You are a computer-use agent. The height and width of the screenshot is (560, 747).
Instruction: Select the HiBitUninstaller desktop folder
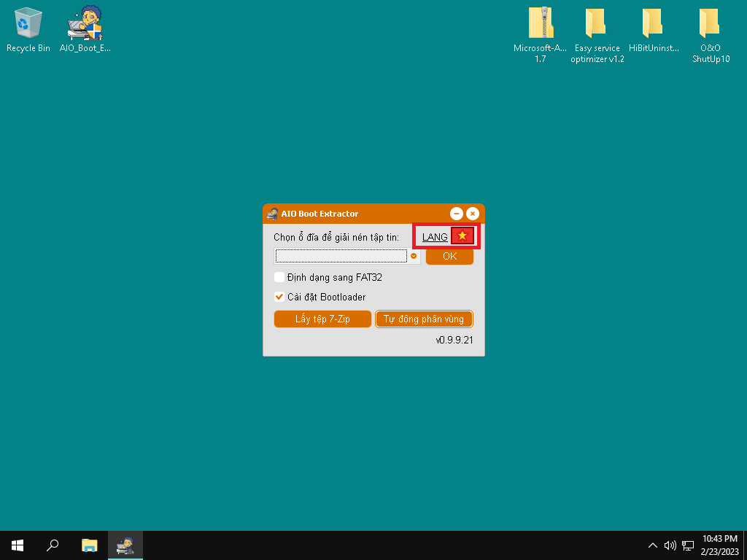point(654,29)
